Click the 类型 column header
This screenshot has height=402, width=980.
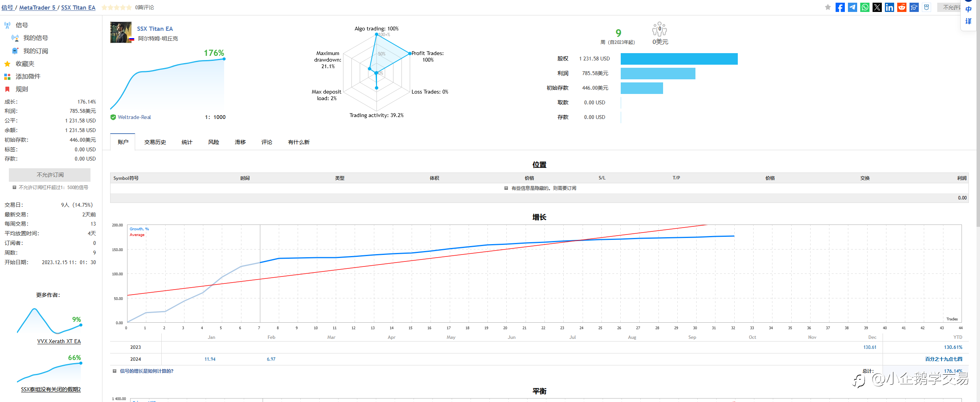pyautogui.click(x=340, y=178)
